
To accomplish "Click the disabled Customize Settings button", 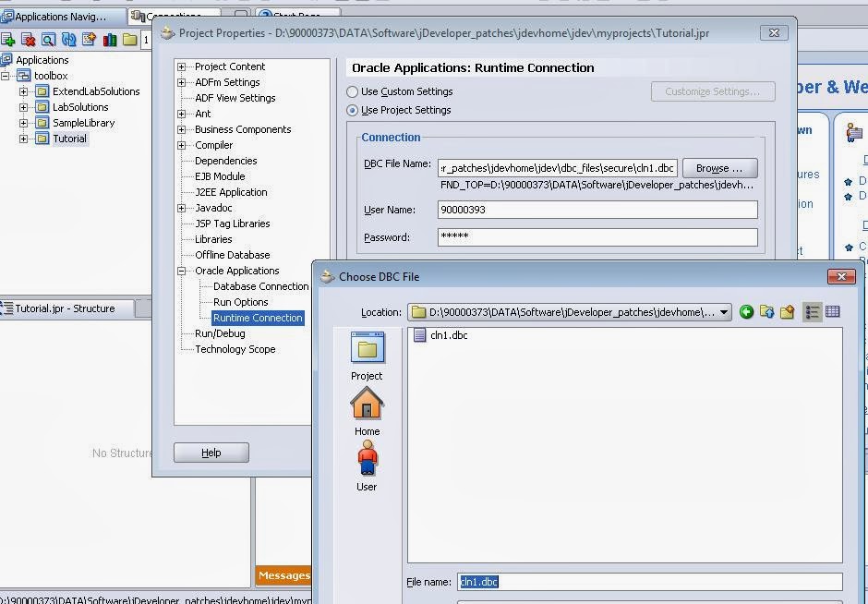I will (x=713, y=91).
